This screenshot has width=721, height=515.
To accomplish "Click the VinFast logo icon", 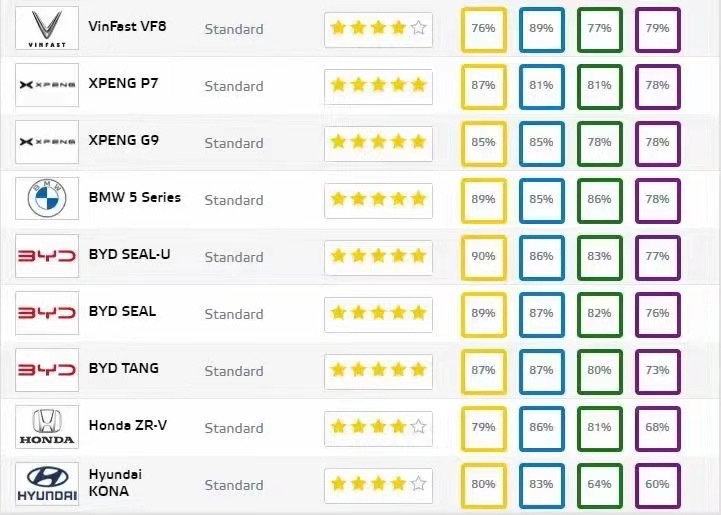I will [x=47, y=28].
